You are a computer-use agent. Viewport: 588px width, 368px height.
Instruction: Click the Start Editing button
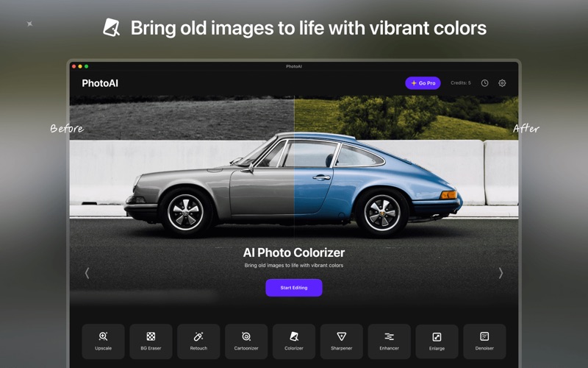coord(293,288)
